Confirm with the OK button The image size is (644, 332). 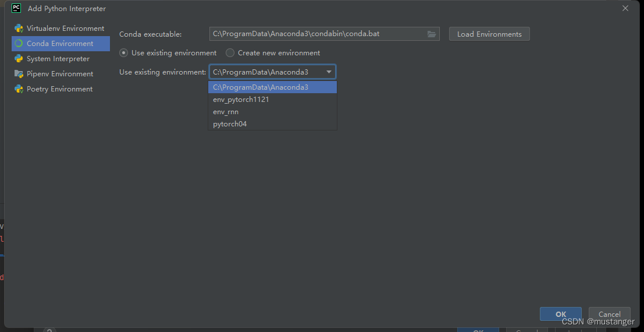(561, 315)
